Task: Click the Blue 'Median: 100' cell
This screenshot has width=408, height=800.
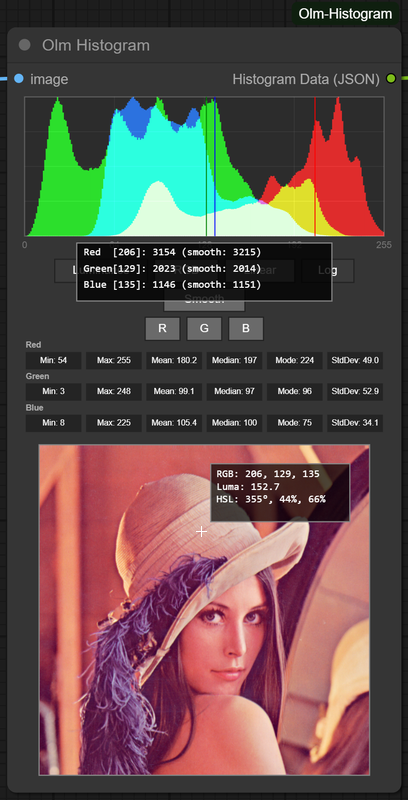Action: [x=234, y=423]
